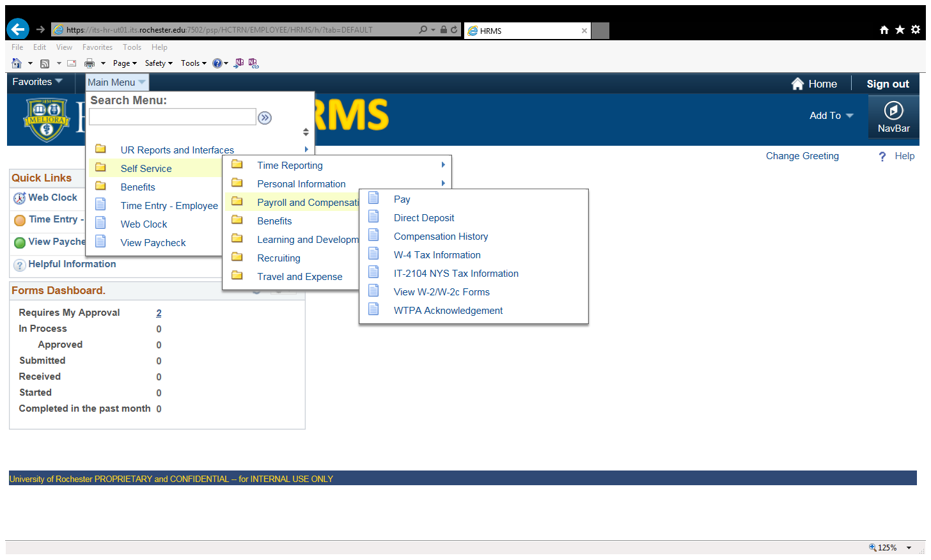
Task: Refresh the page with the reload icon
Action: 454,29
